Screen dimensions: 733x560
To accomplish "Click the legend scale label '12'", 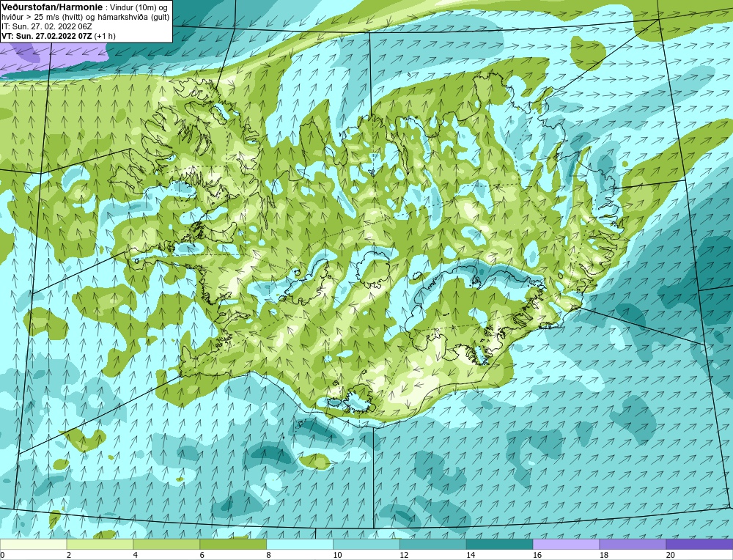I will click(404, 555).
